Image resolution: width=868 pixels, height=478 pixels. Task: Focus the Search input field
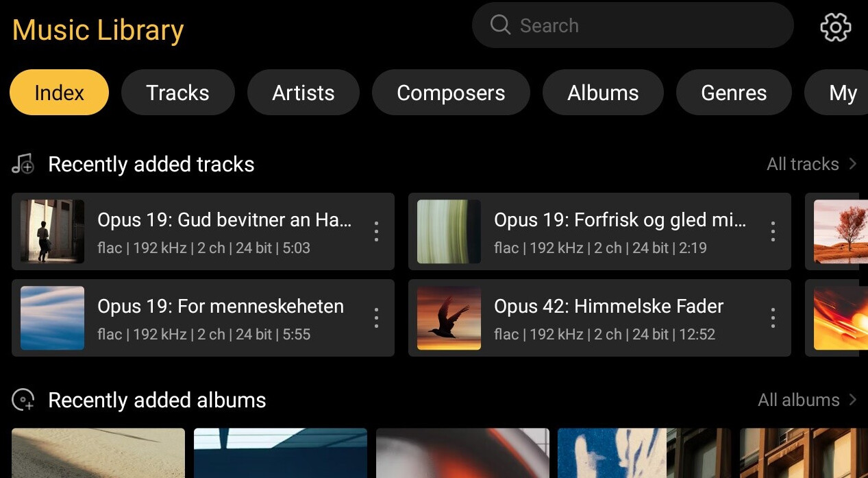(x=644, y=26)
